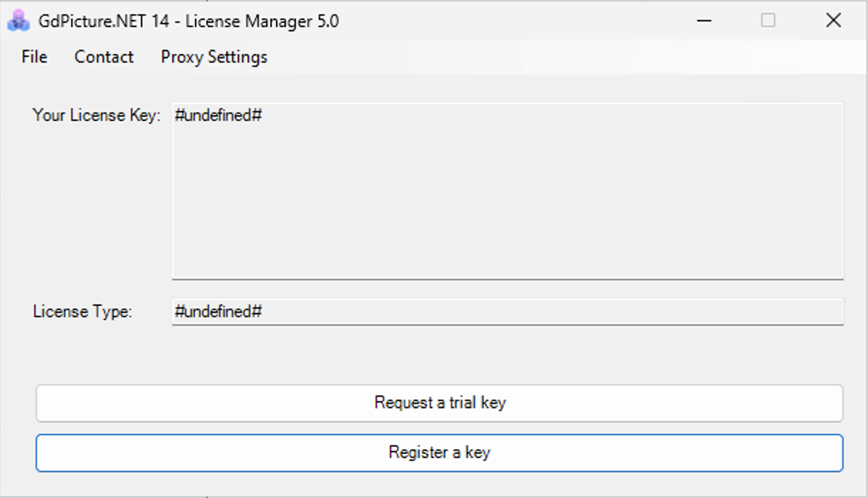
Task: Click the maximize window control
Action: [x=768, y=21]
